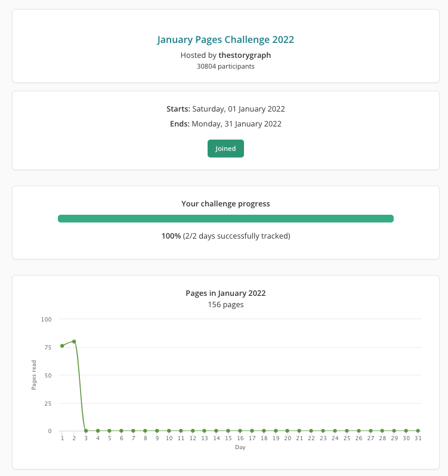Click the day 23 data point on chart

pos(323,431)
